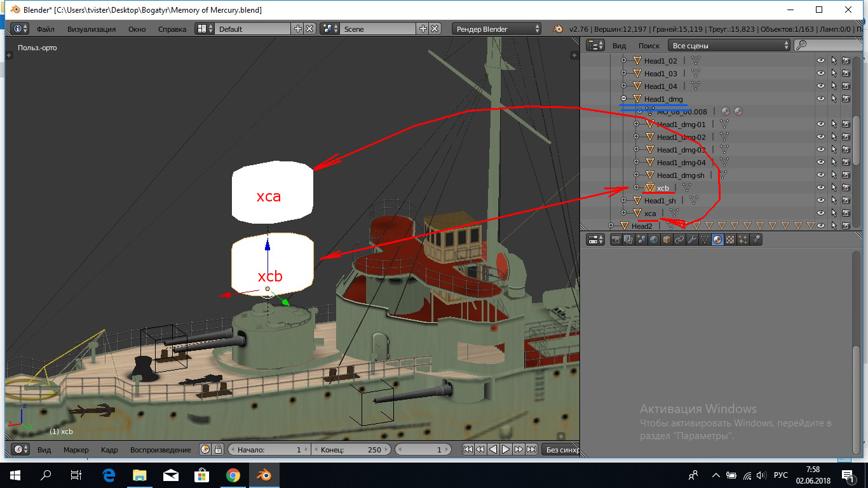Select the xca object in the outliner
The width and height of the screenshot is (868, 488).
point(649,213)
